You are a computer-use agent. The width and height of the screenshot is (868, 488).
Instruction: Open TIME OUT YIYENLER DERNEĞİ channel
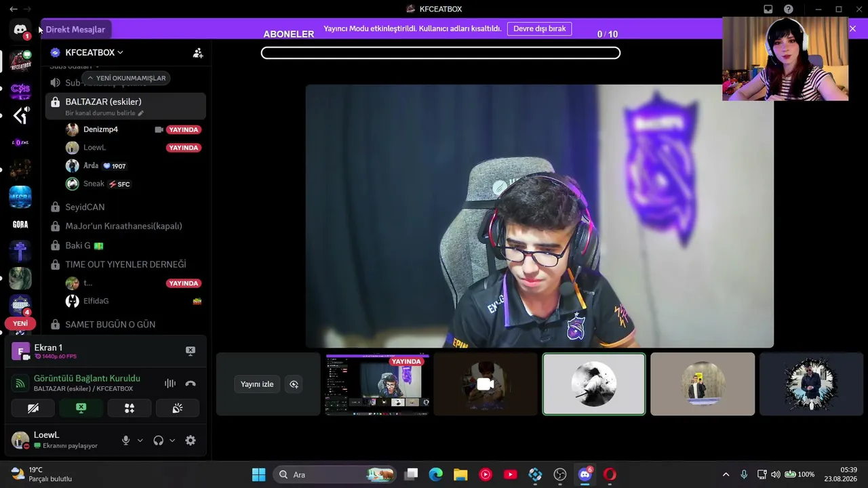pyautogui.click(x=125, y=264)
